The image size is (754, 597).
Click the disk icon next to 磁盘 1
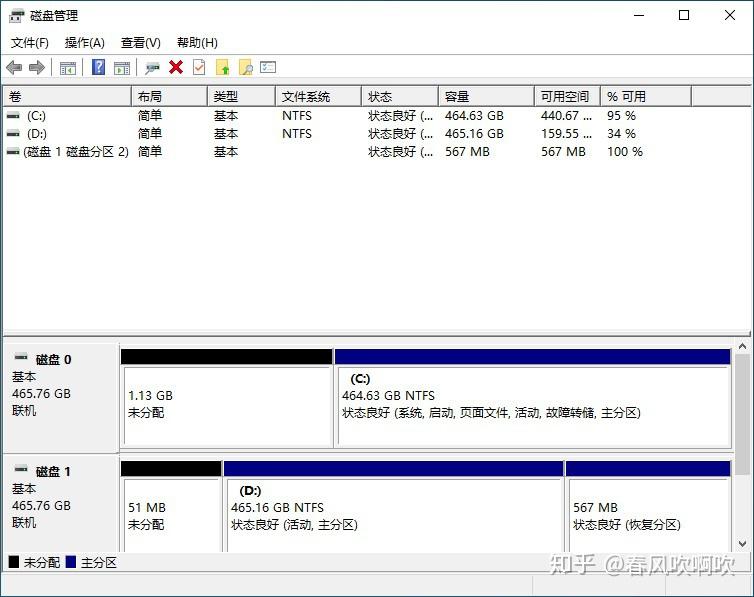point(21,469)
